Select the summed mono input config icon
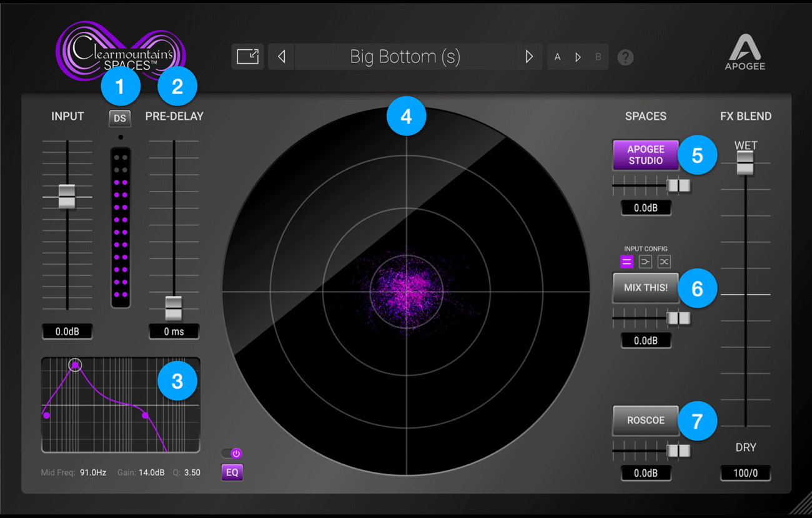 click(x=645, y=262)
